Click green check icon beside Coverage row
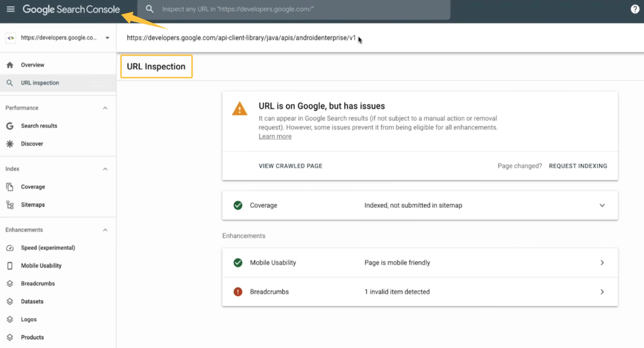Screen dimensions: 644x348 [238, 205]
